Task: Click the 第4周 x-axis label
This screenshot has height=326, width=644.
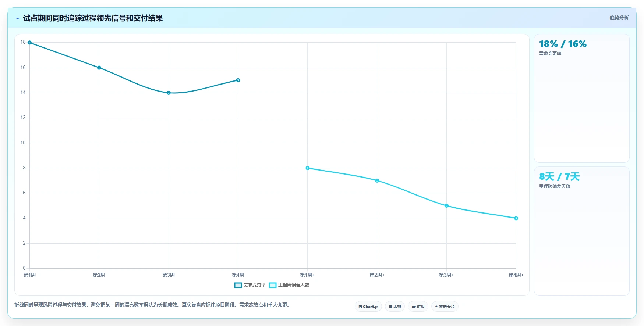Action: pos(238,275)
